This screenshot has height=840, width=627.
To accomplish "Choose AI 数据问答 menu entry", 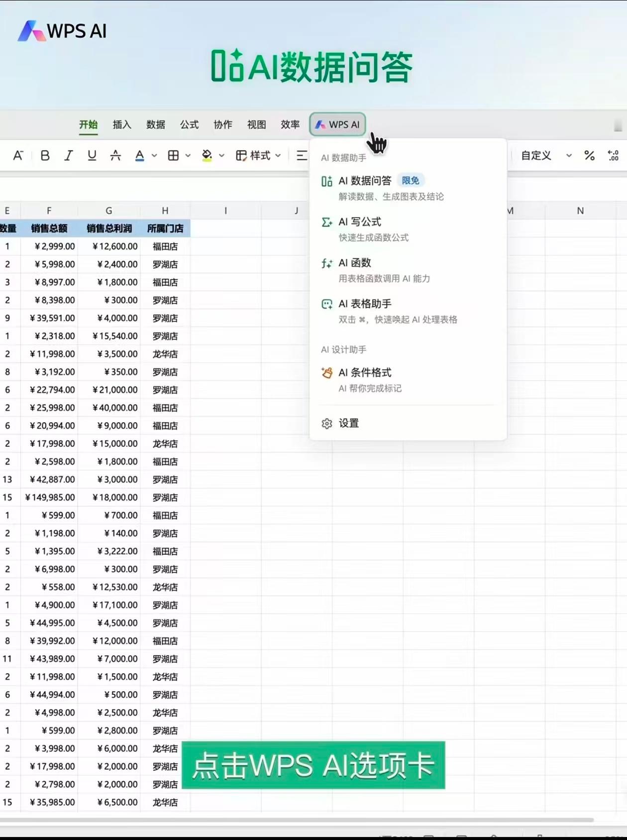I will [x=408, y=188].
